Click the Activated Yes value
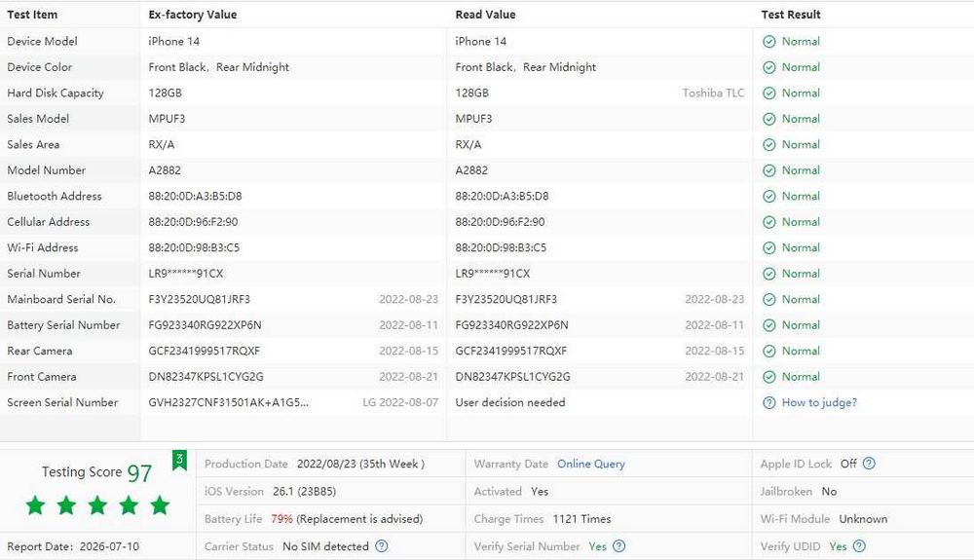This screenshot has width=974, height=560. (x=540, y=491)
